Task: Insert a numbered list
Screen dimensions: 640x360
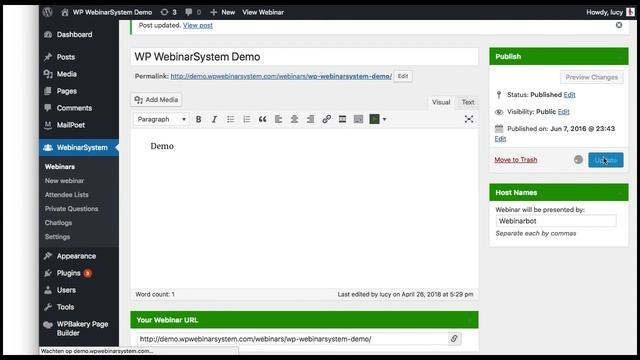Action: 247,119
